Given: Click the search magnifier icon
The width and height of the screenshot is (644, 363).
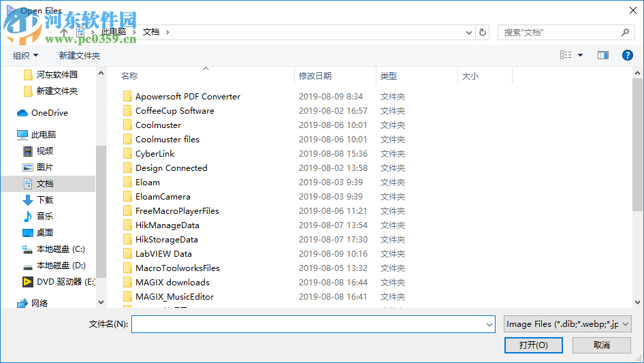Looking at the screenshot, I should 625,32.
